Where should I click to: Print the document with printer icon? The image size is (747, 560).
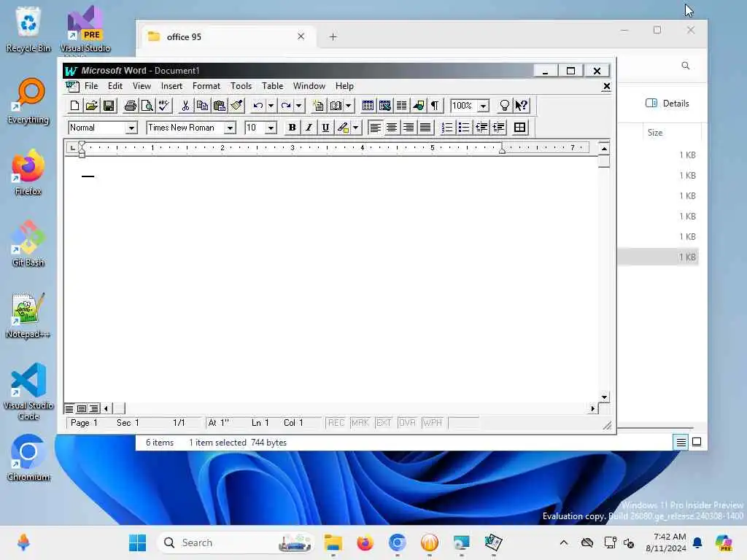(130, 106)
